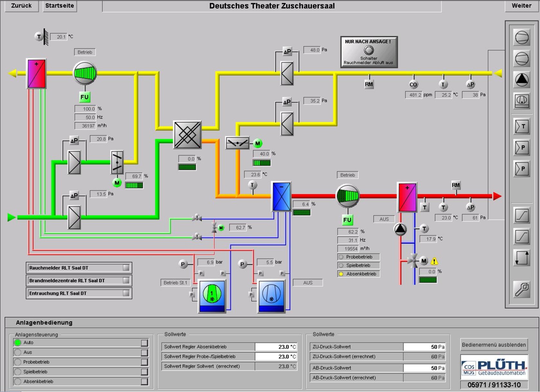Click the supply fan FU frequency converter icon
The image size is (540, 392).
(x=347, y=220)
